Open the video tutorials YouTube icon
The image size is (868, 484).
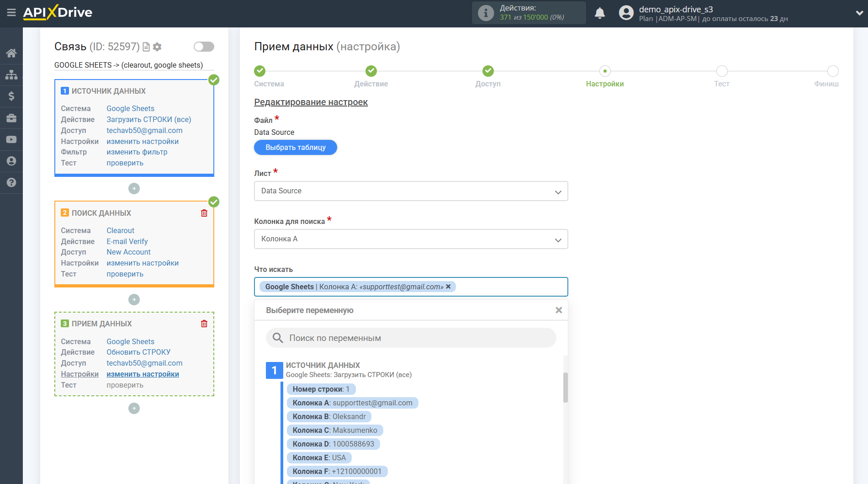[x=11, y=139]
